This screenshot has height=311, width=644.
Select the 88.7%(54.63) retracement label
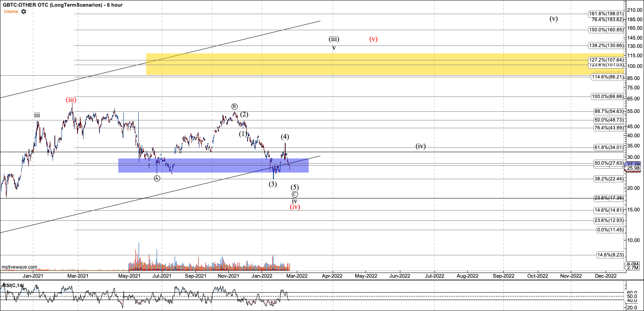point(608,111)
